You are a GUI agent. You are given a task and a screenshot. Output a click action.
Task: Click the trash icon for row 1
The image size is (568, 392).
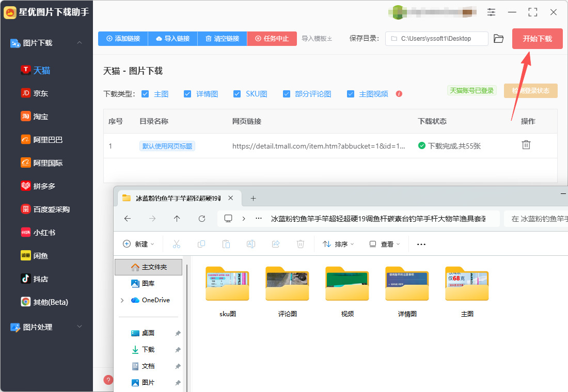point(526,145)
